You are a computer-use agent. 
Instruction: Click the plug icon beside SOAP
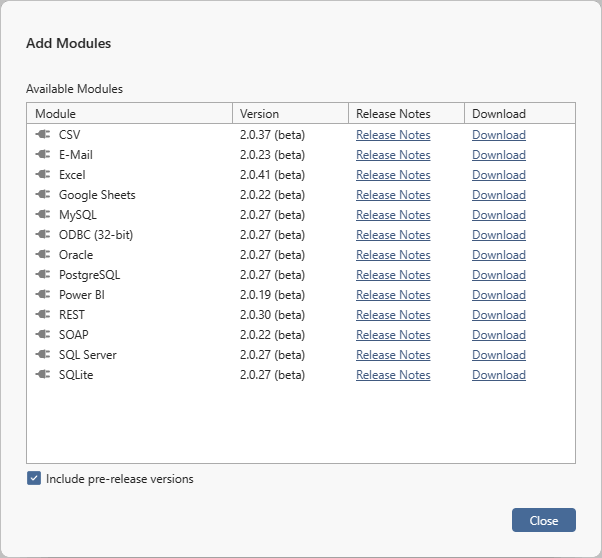tap(43, 334)
